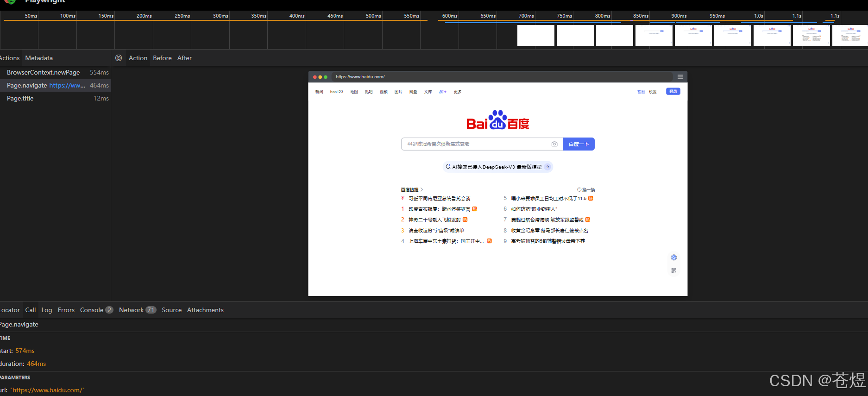Open the AI搜索已接入DeepSeek-V3 banner
This screenshot has height=396, width=868.
click(497, 167)
